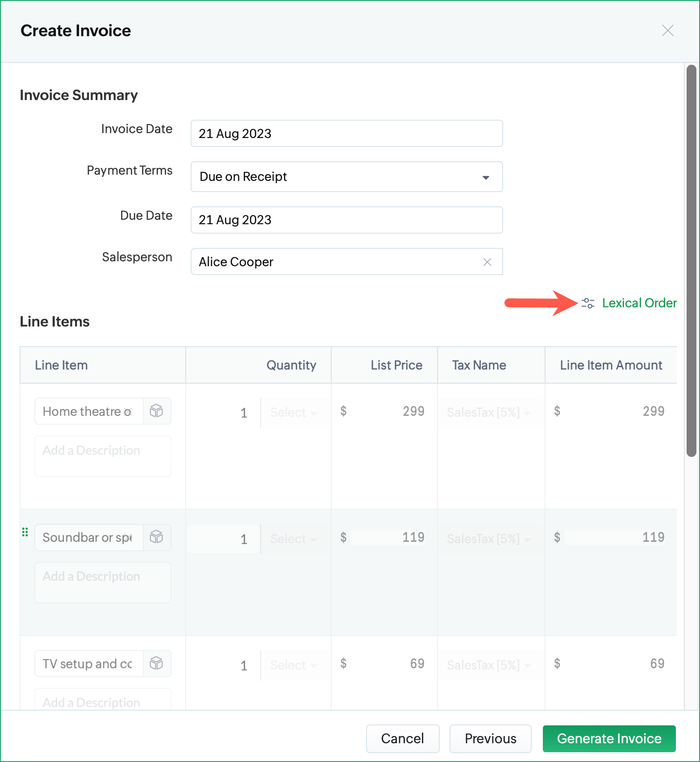The width and height of the screenshot is (700, 762).
Task: Click the vertical scrollbar thumb
Action: (x=691, y=261)
